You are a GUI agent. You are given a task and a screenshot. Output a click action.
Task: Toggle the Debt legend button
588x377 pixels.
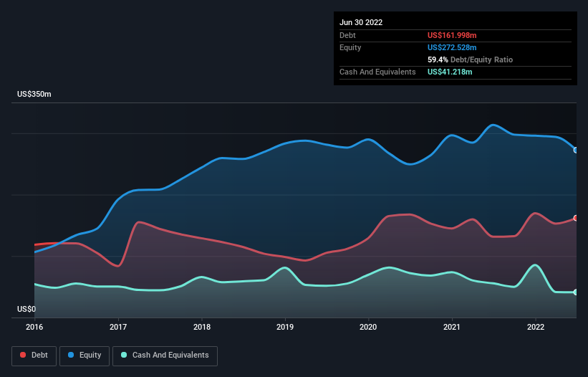pos(34,355)
